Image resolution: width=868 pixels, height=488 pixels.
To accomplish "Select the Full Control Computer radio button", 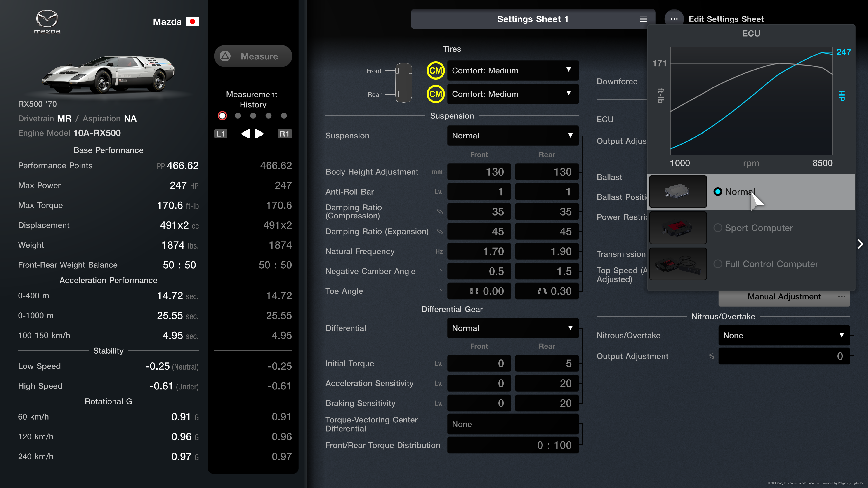I will [718, 263].
